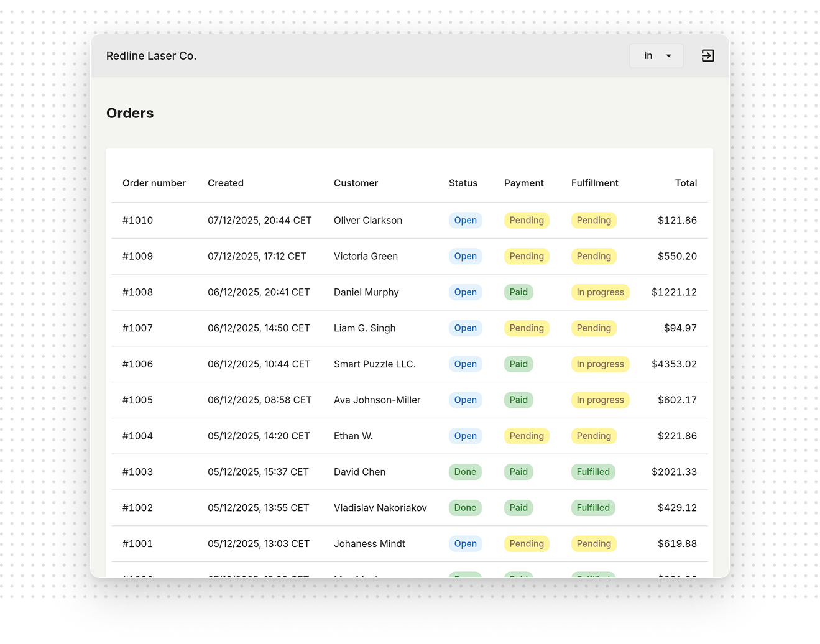Click the Paid badge on order #1006
This screenshot has height=644, width=820.
pyautogui.click(x=518, y=364)
